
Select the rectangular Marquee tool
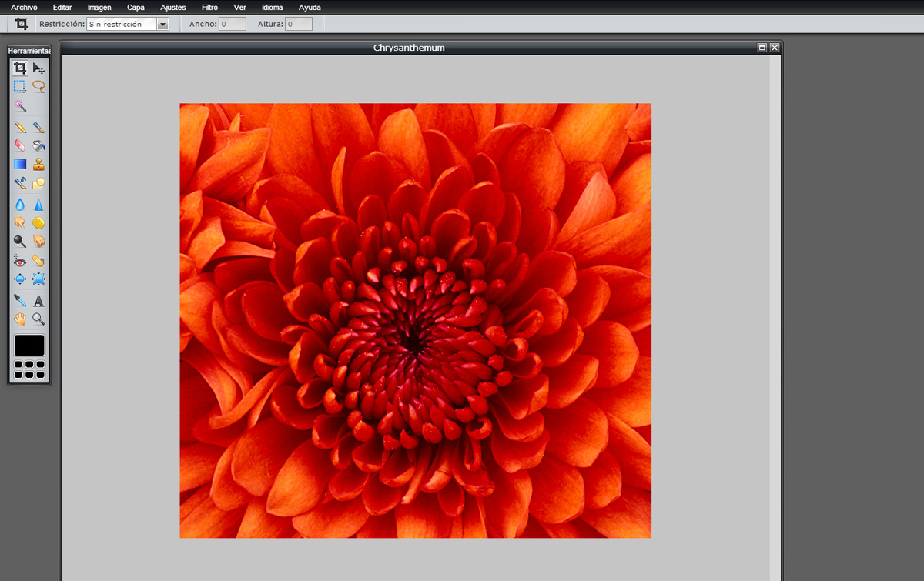coord(20,87)
